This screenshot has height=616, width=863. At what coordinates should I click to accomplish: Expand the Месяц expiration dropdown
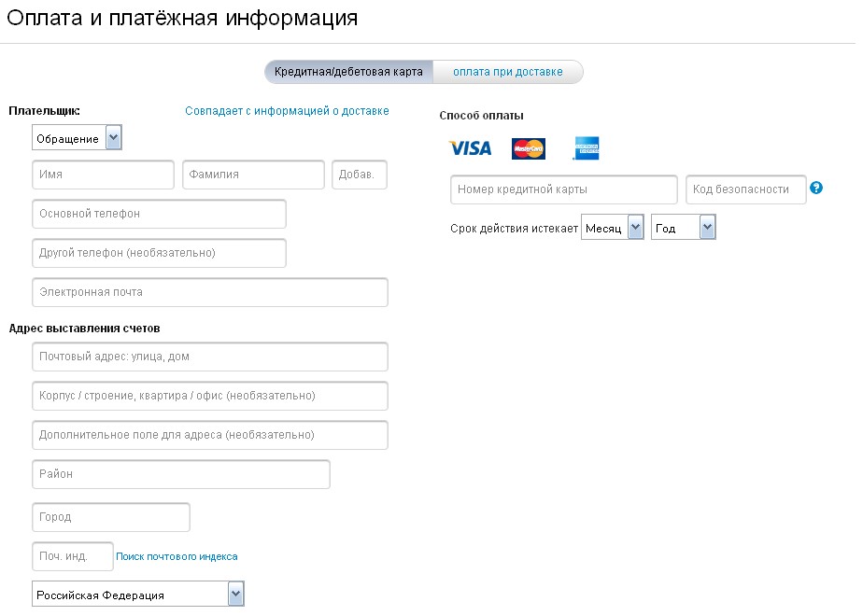point(613,228)
